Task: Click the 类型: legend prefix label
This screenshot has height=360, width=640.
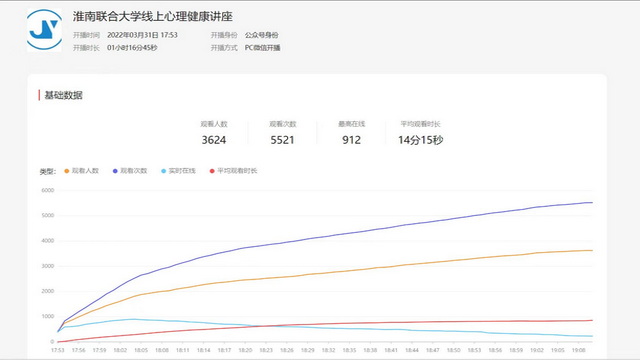Action: coord(47,171)
